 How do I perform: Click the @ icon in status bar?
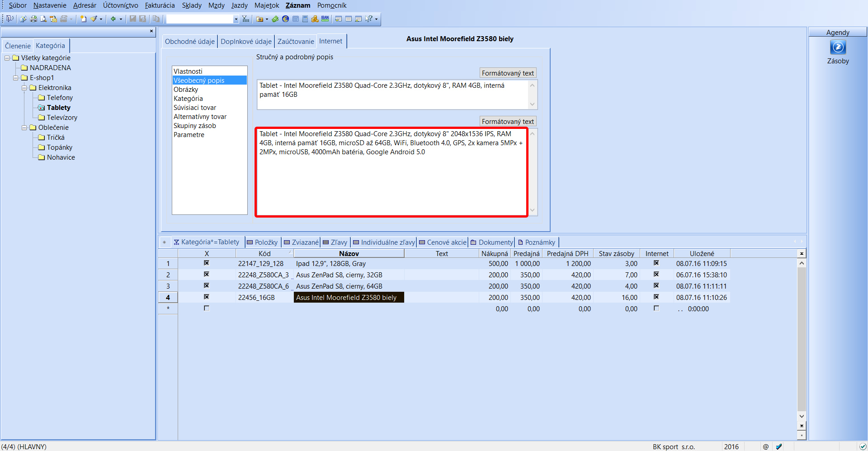(766, 446)
